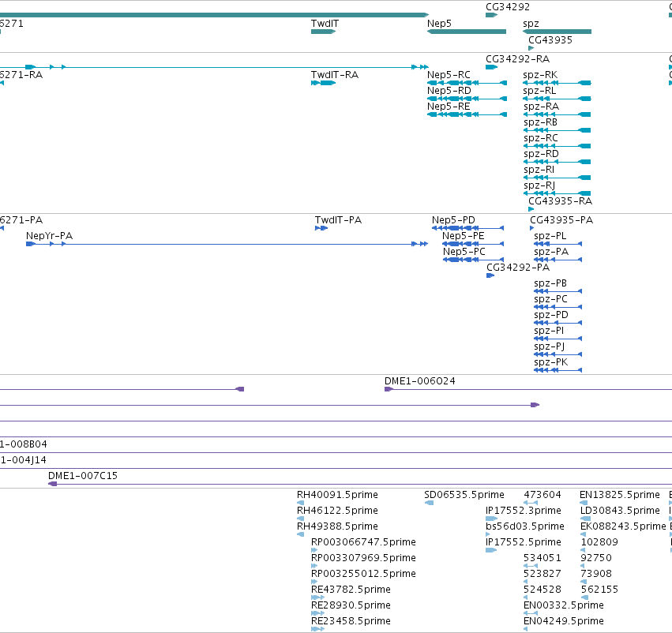Screen dimensions: 672x633
Task: Click the spz-PC protein label
Action: click(x=550, y=299)
